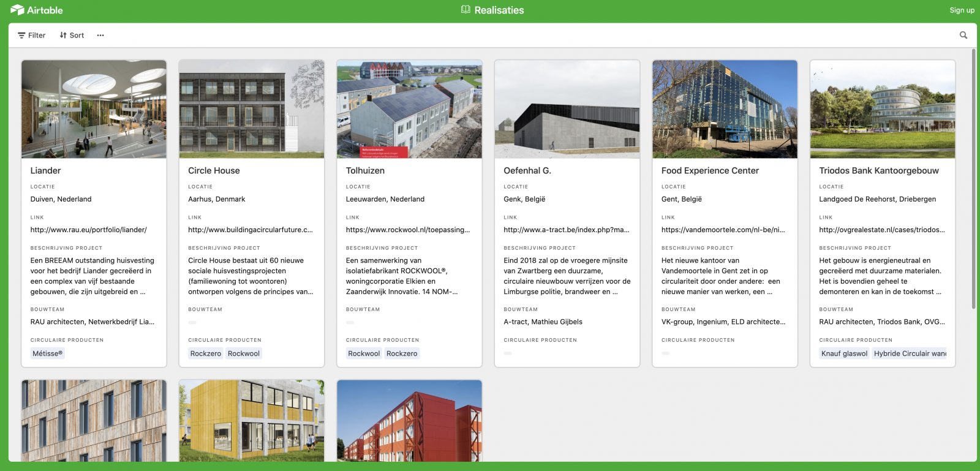Follow the buildingacircularfuture link
The height and width of the screenshot is (471, 980).
(251, 230)
